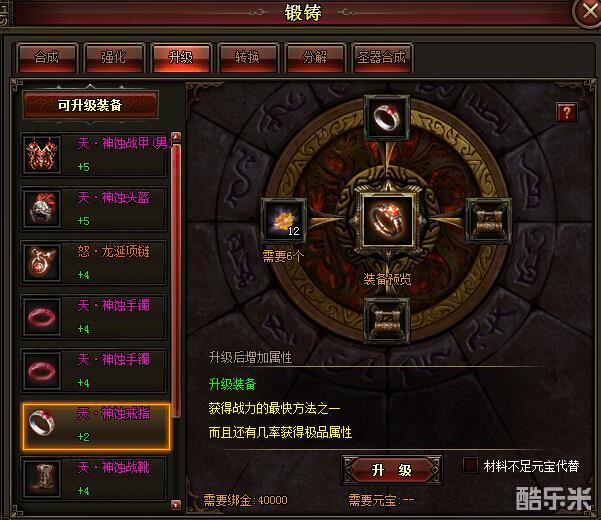
Task: Close the 锻铸 forging window
Action: coord(589,12)
